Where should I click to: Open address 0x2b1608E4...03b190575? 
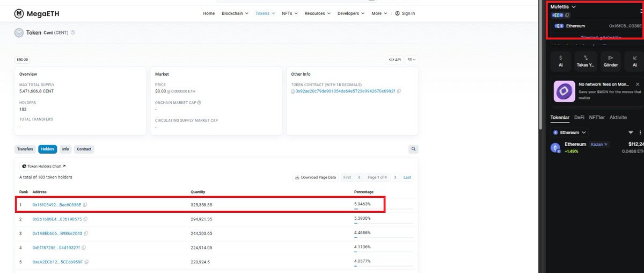click(57, 219)
